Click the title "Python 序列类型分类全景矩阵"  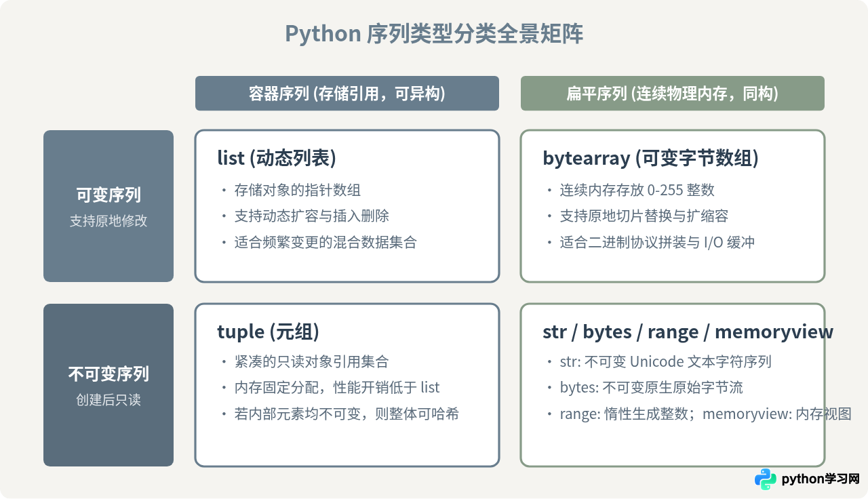(x=434, y=34)
